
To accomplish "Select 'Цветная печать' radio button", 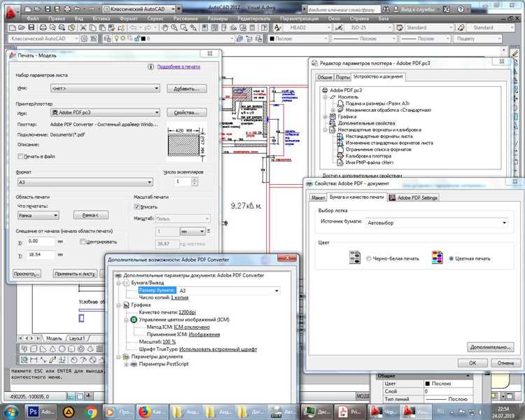I will point(451,258).
